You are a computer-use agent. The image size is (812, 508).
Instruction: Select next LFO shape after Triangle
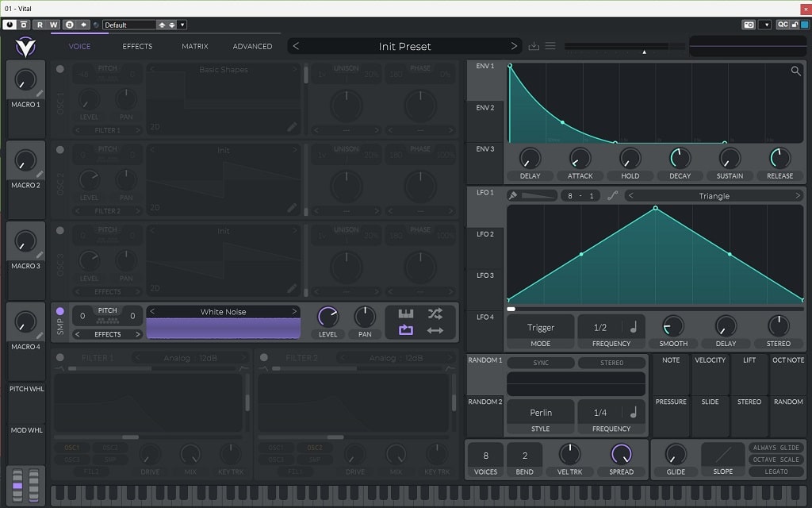point(798,195)
